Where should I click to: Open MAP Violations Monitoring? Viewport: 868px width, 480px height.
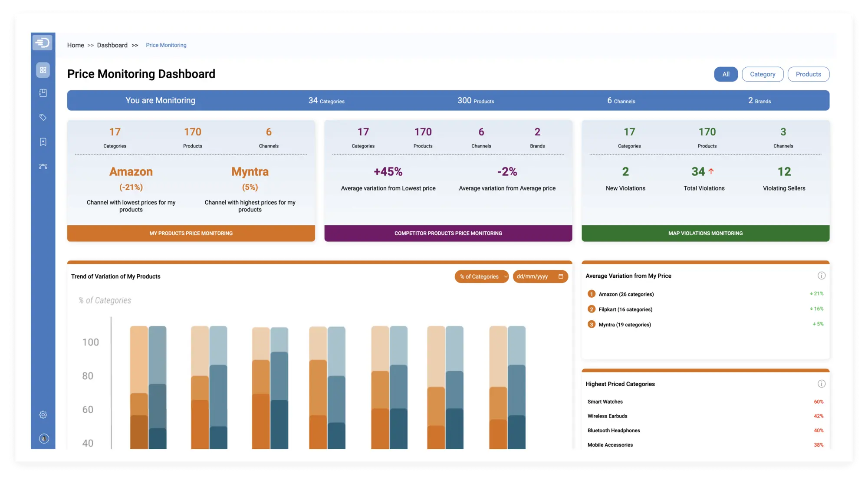click(x=705, y=233)
